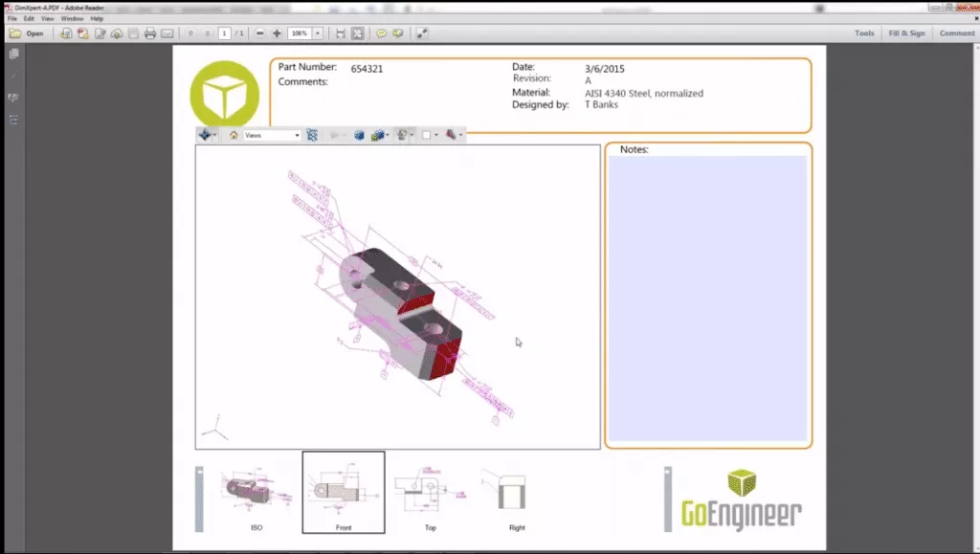Click the highlight text tool icon
This screenshot has height=554, width=980.
point(398,33)
